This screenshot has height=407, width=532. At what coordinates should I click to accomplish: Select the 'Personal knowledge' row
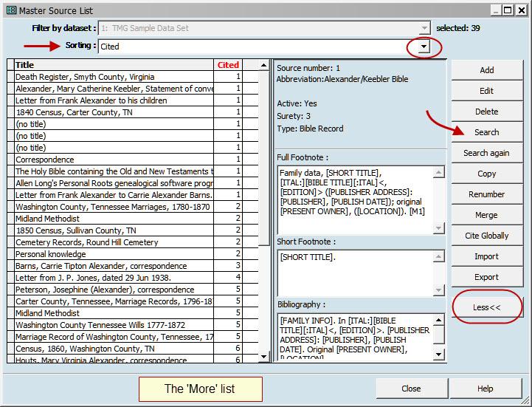[x=132, y=254]
